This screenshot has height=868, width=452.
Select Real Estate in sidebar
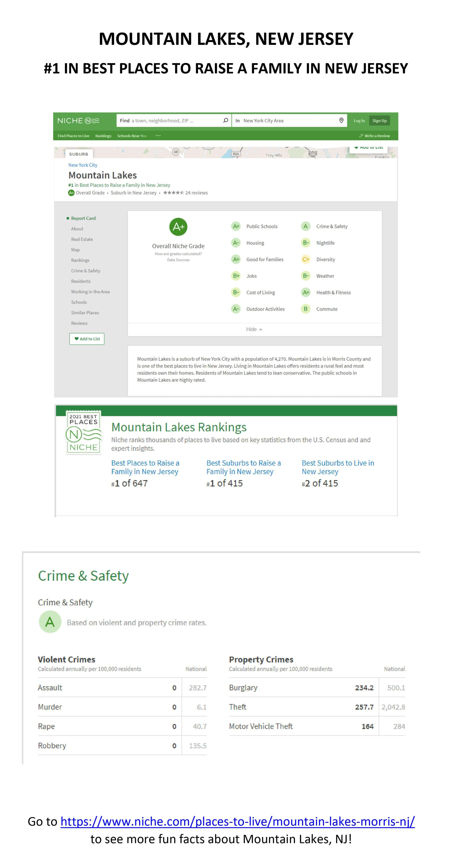(x=82, y=239)
